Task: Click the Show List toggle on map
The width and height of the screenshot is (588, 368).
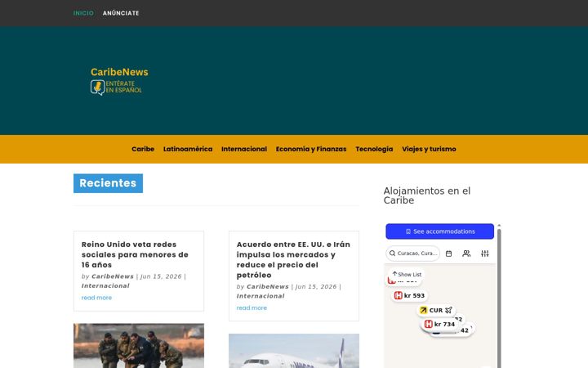Action: (x=407, y=275)
